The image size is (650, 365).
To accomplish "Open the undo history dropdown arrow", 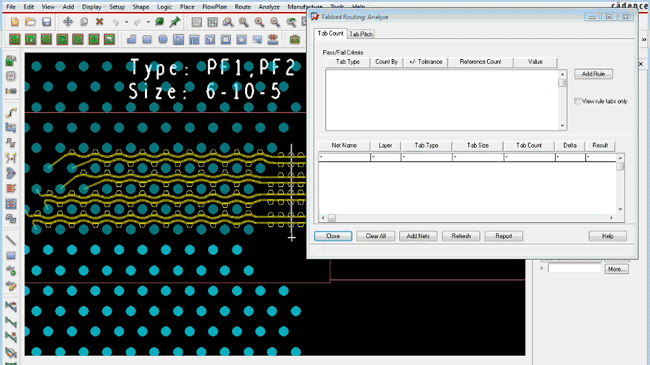I will [126, 22].
